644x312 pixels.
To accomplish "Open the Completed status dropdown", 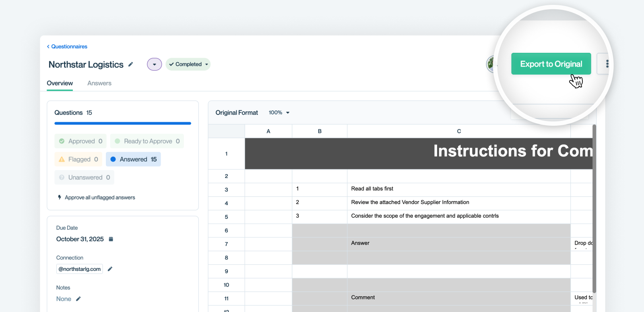I will click(188, 64).
